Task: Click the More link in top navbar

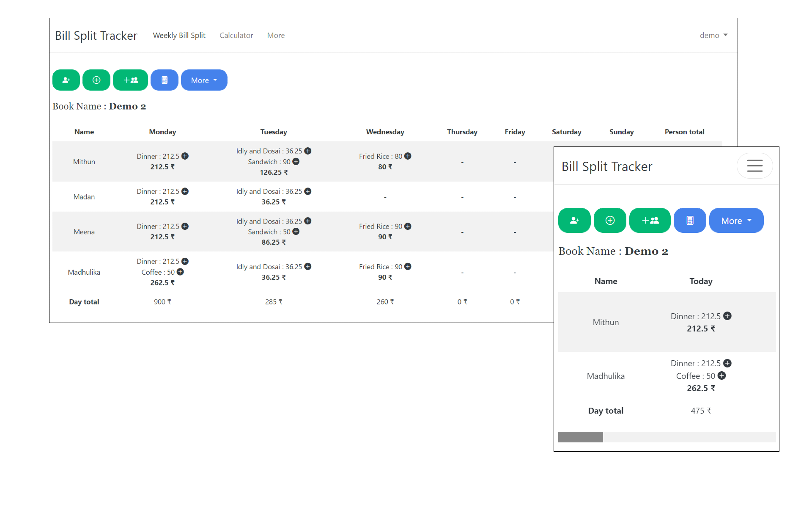Action: coord(276,36)
